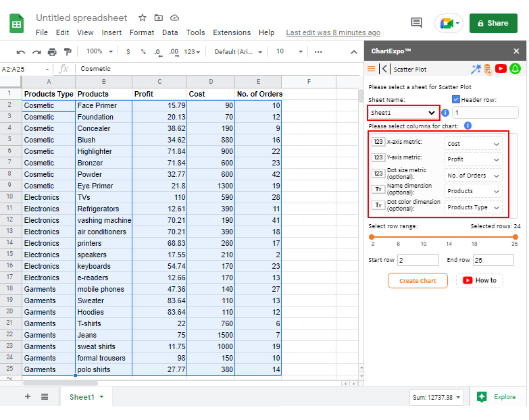This screenshot has width=529, height=420.
Task: Open the Y-axis metric Profit dropdown
Action: pos(473,159)
